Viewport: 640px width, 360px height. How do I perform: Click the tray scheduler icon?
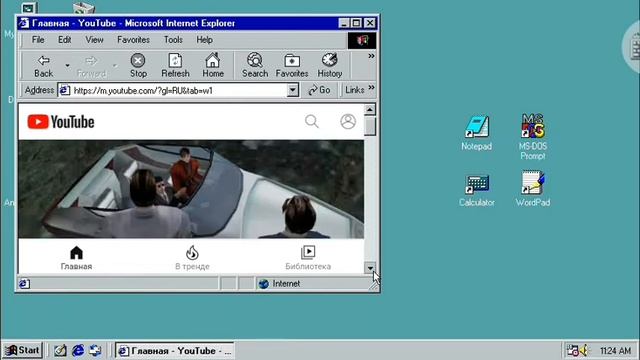click(x=572, y=350)
